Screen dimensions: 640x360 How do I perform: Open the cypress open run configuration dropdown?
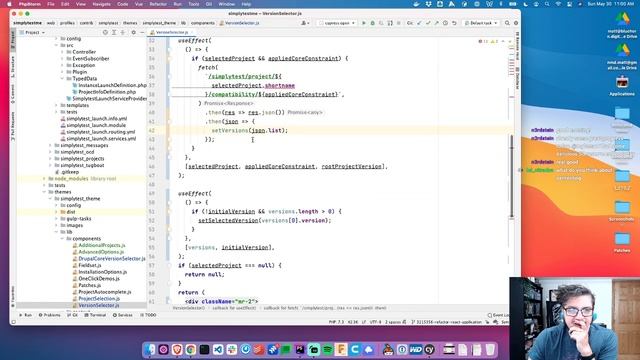[337, 23]
